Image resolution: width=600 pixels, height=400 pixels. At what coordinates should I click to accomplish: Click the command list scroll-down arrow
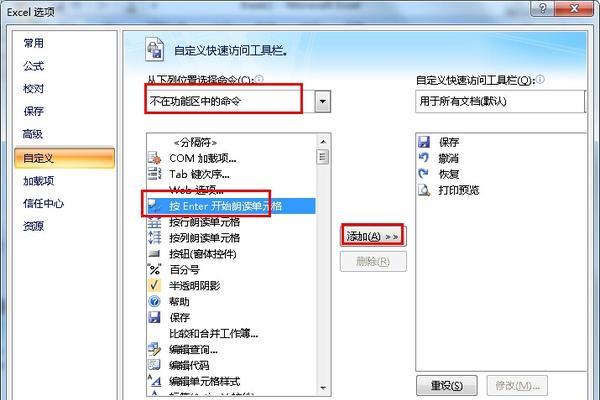pyautogui.click(x=323, y=388)
